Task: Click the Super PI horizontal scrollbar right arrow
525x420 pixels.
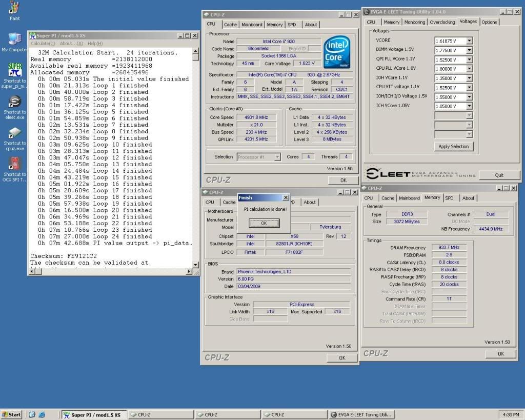Action: tap(189, 271)
